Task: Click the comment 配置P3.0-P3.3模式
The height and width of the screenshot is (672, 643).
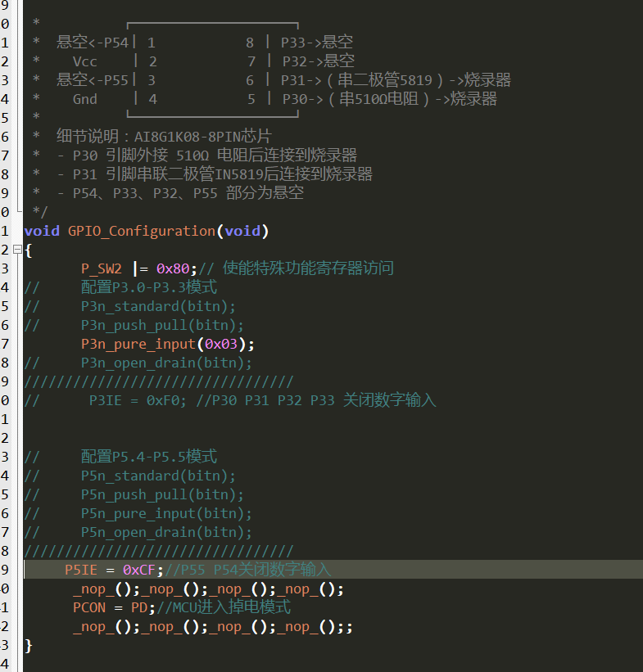Action: 149,287
